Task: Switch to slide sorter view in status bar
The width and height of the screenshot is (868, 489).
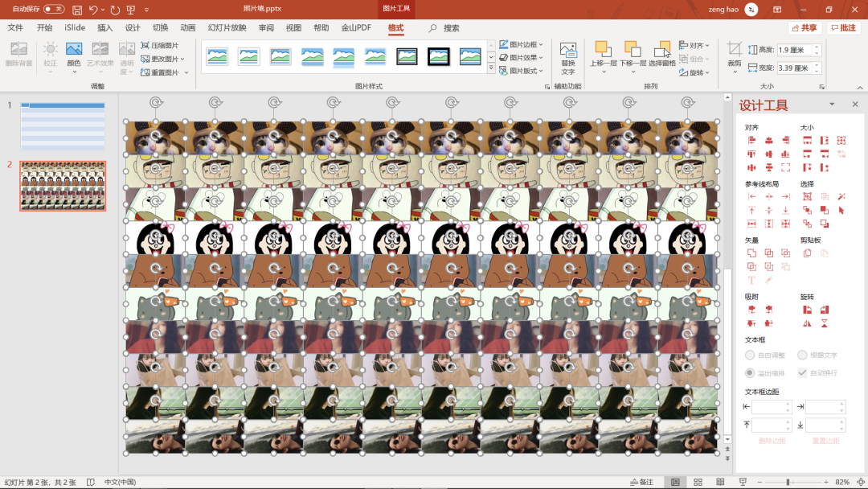Action: pos(698,483)
